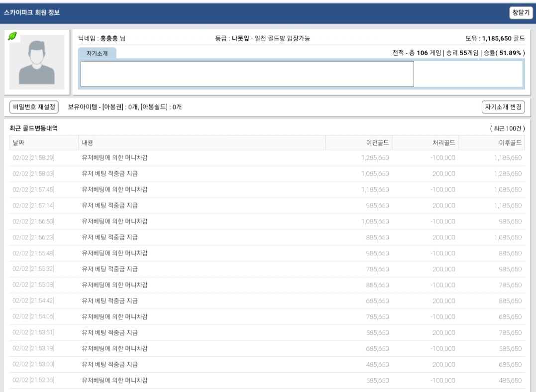Click 이후골드 685,650 in the 21:54:06 row
The image size is (536, 392).
[x=510, y=317]
